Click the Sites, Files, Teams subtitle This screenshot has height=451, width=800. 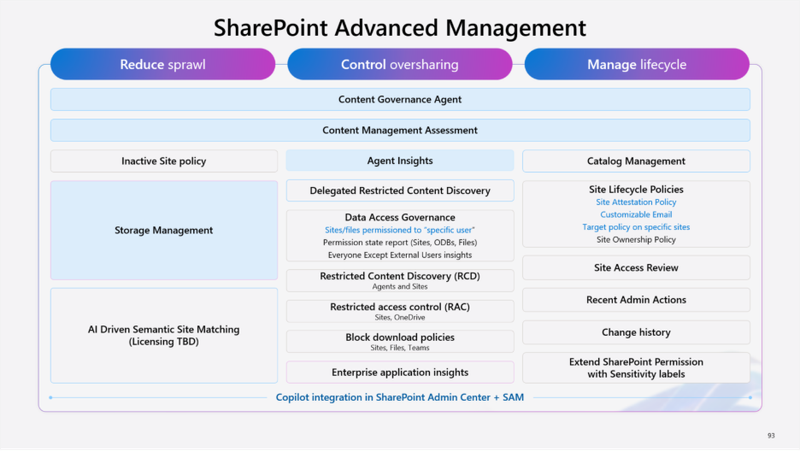[400, 348]
